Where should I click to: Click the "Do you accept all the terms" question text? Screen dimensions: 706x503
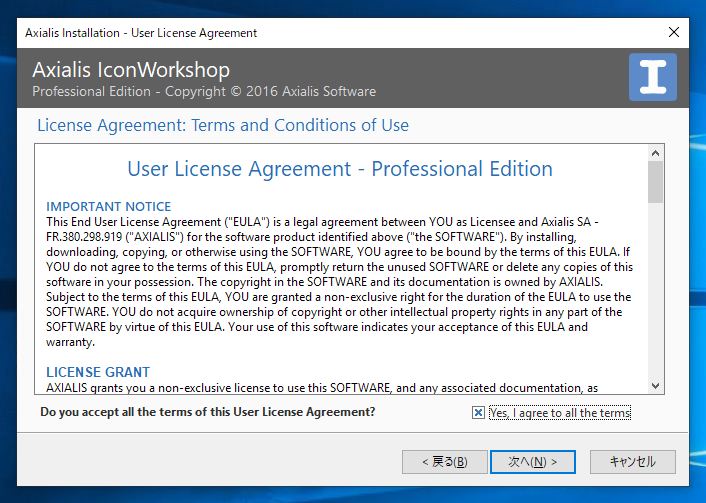[208, 412]
